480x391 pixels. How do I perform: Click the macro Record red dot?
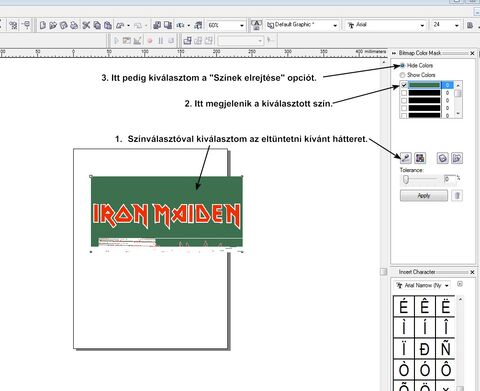(150, 41)
